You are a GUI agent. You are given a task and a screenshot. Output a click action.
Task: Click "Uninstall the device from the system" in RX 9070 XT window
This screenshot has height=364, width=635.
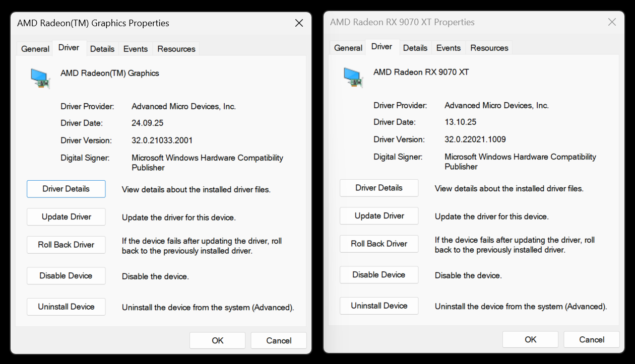[x=499, y=306]
